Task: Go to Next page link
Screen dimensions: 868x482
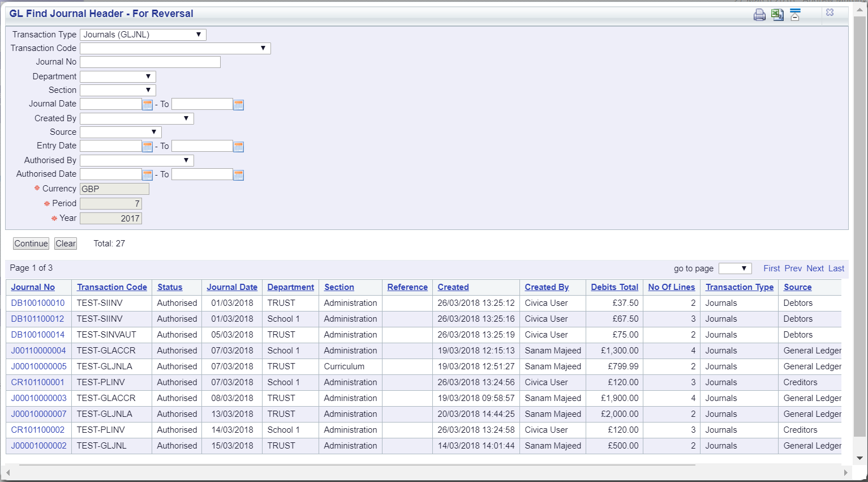Action: click(815, 268)
